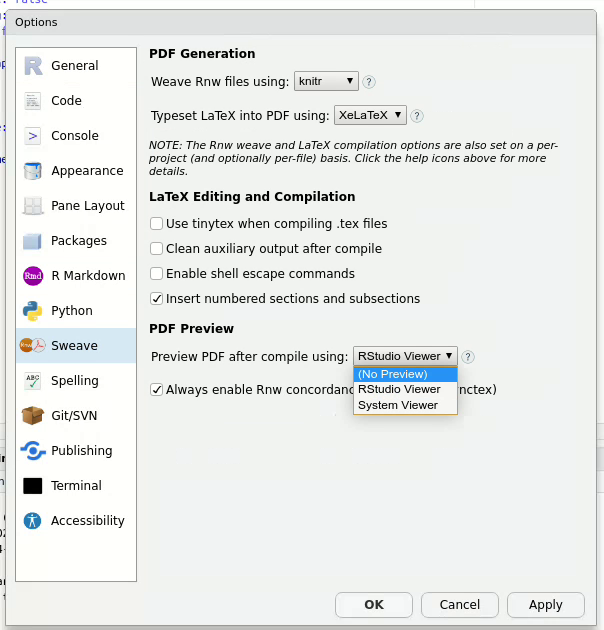Open the Spelling ABC check icon
Screen dimensions: 604x630
coord(33,381)
